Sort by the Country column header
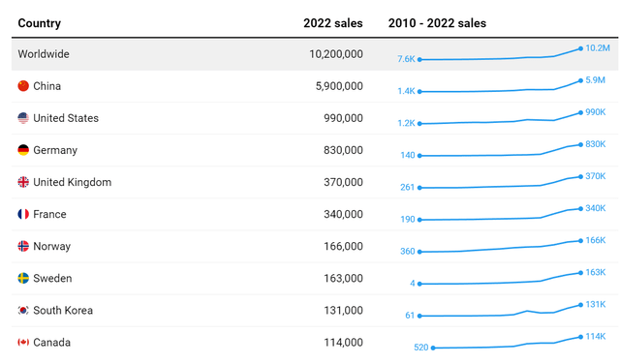Viewport: 620px width, 364px height. pos(40,23)
